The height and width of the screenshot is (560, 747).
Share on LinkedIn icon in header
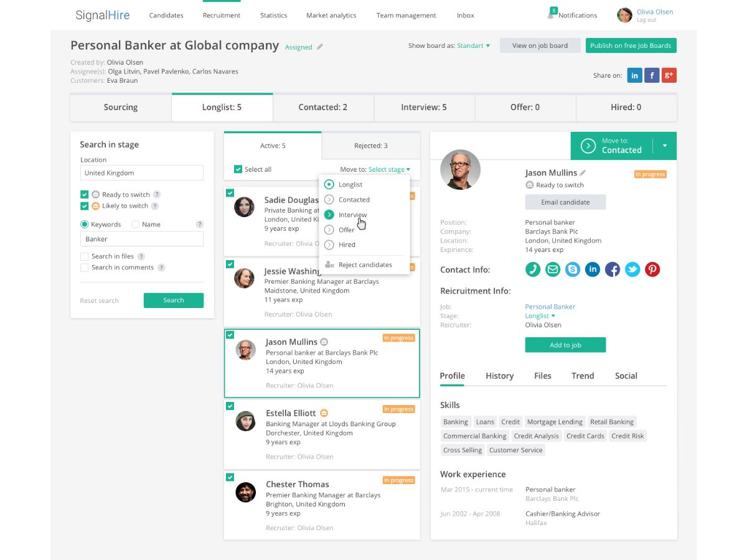634,75
